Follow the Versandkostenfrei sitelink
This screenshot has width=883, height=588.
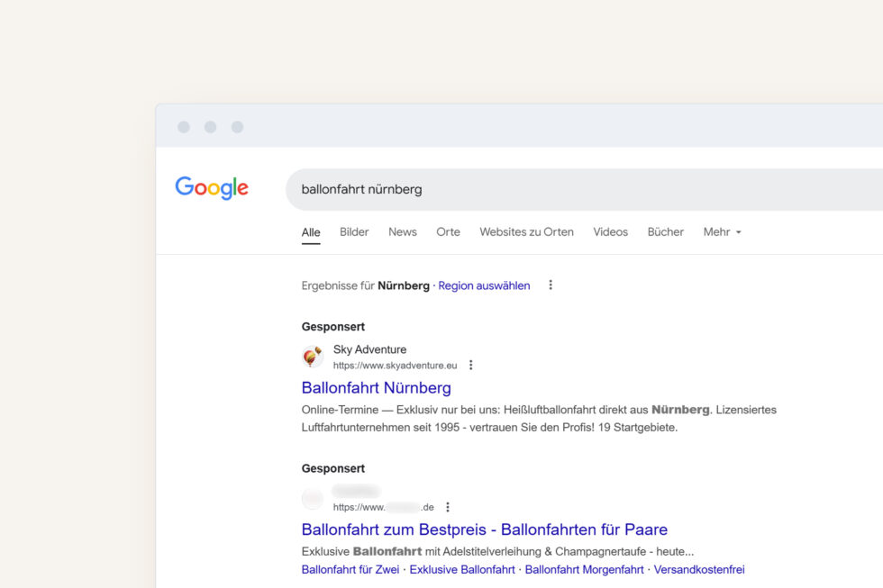[699, 569]
